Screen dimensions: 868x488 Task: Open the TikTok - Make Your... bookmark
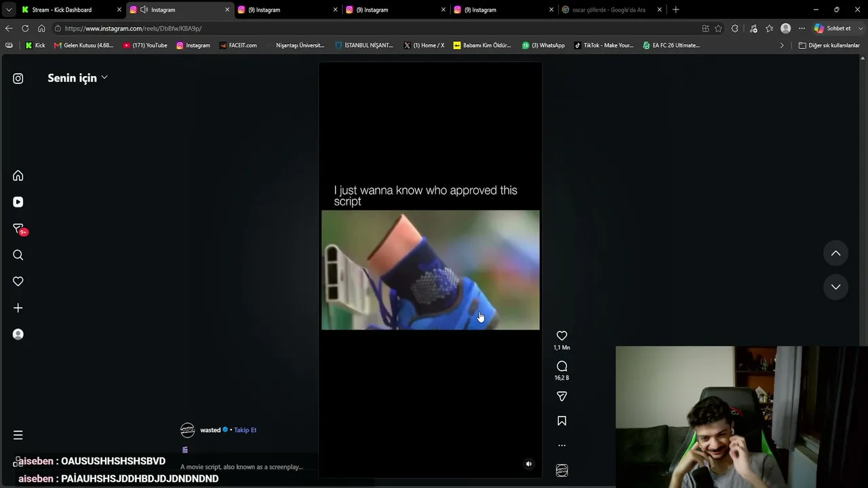click(x=604, y=45)
